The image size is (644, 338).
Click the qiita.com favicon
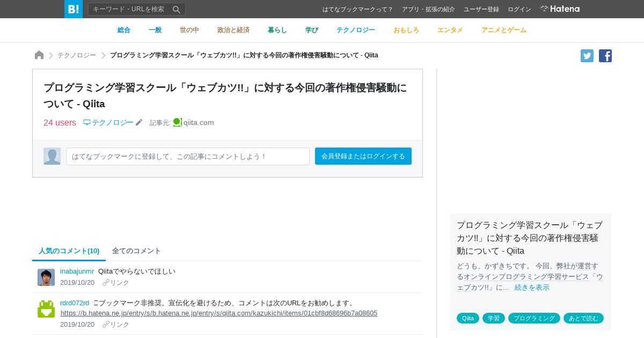(x=178, y=122)
